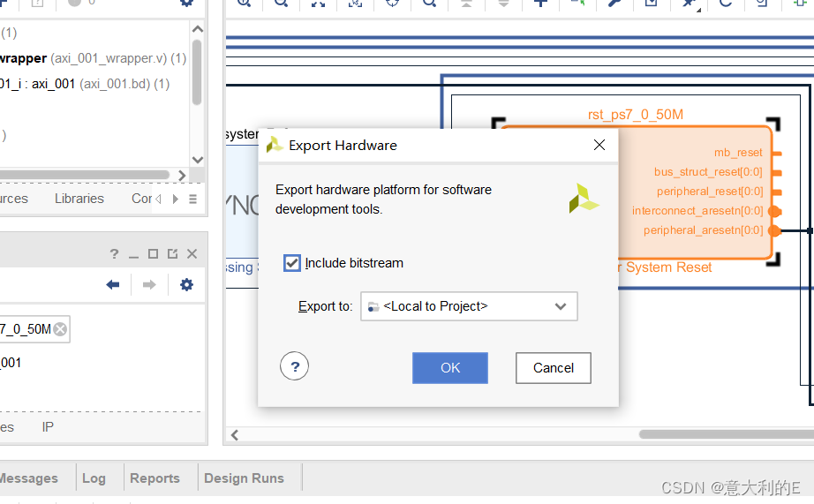
Task: Click the Sources horizontal scrollbar thumb
Action: 85,175
